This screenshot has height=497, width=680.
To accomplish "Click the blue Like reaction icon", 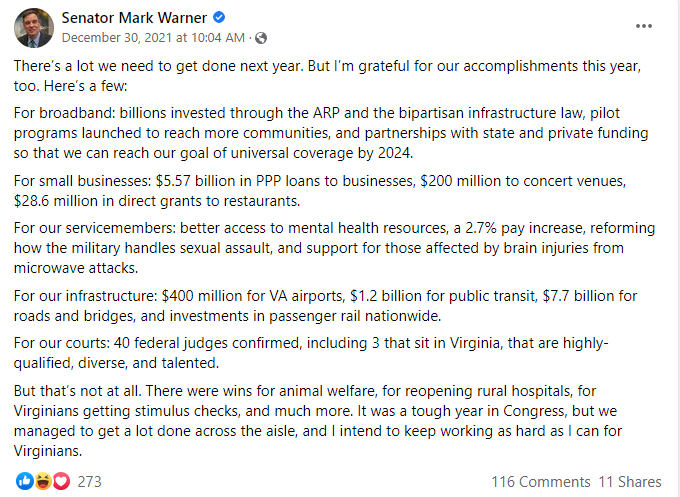I will (23, 481).
